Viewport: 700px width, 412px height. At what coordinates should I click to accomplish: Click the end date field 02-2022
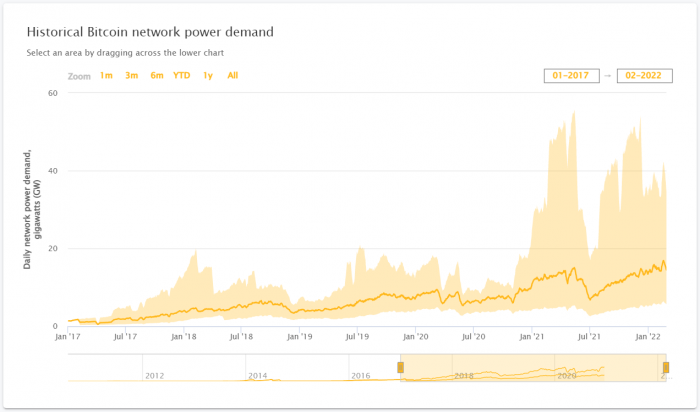(644, 76)
